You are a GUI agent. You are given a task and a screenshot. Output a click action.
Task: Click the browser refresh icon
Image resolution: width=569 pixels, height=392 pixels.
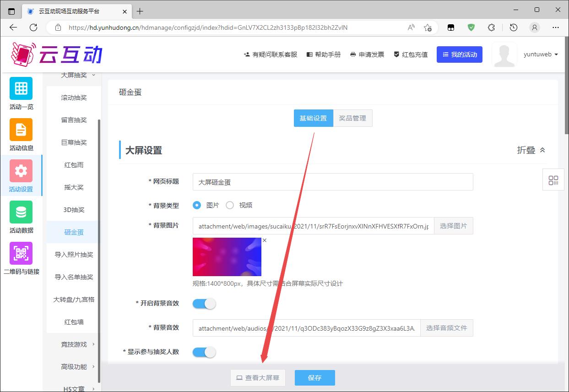coord(33,27)
